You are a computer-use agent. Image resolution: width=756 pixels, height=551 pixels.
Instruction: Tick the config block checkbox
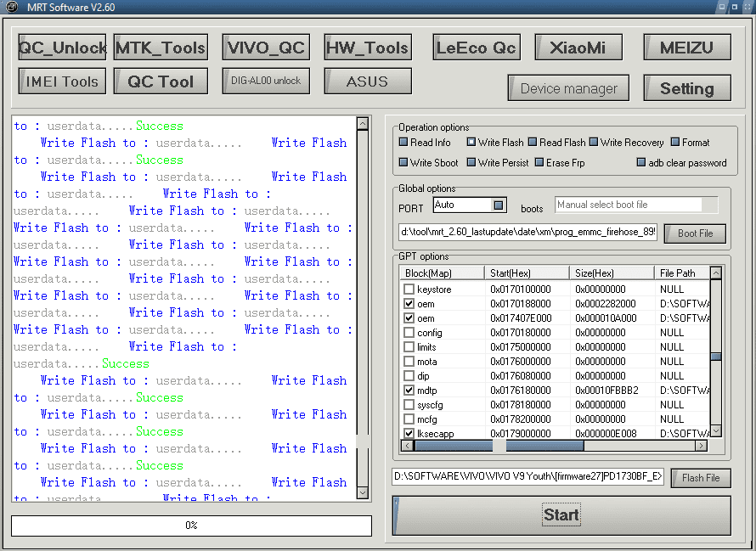pos(409,333)
